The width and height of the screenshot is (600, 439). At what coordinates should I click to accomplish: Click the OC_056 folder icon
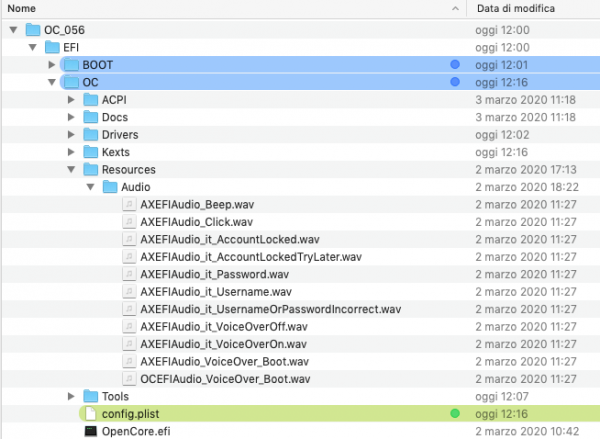(32, 30)
